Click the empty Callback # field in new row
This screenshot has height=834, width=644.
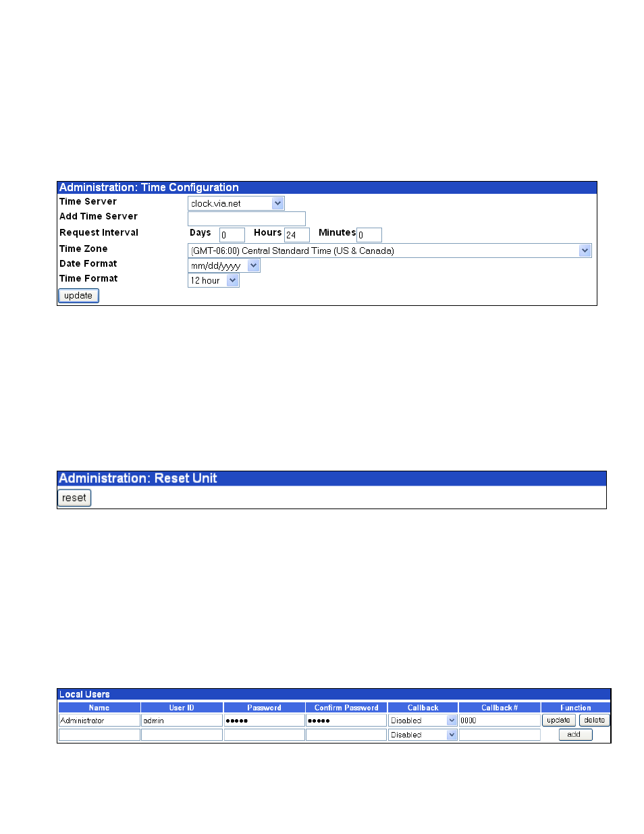coord(500,735)
